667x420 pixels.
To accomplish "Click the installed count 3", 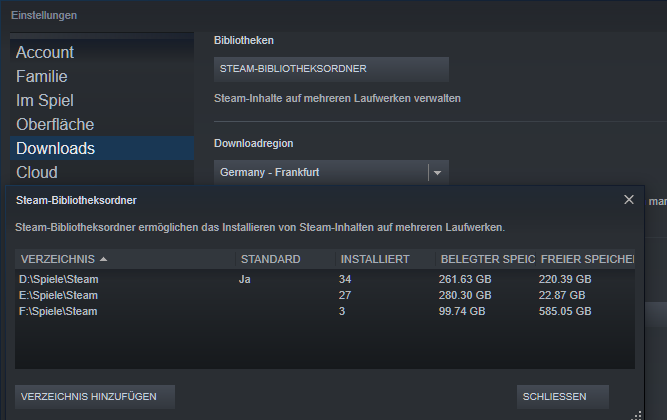I will point(342,311).
